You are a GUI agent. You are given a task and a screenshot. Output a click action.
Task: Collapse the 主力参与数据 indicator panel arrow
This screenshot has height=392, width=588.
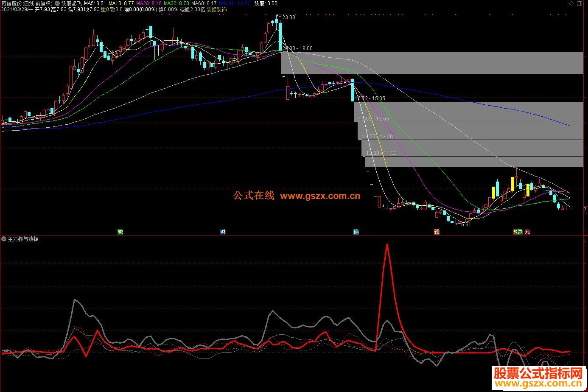point(4,239)
